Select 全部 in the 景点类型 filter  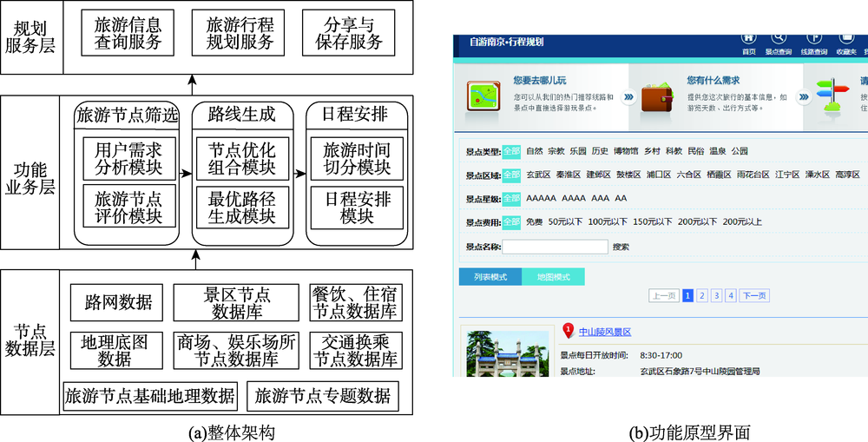coord(511,151)
